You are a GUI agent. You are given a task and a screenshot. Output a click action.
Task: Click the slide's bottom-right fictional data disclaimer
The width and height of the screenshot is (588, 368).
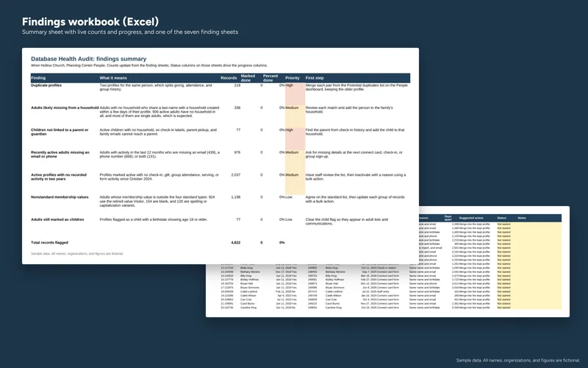click(518, 360)
